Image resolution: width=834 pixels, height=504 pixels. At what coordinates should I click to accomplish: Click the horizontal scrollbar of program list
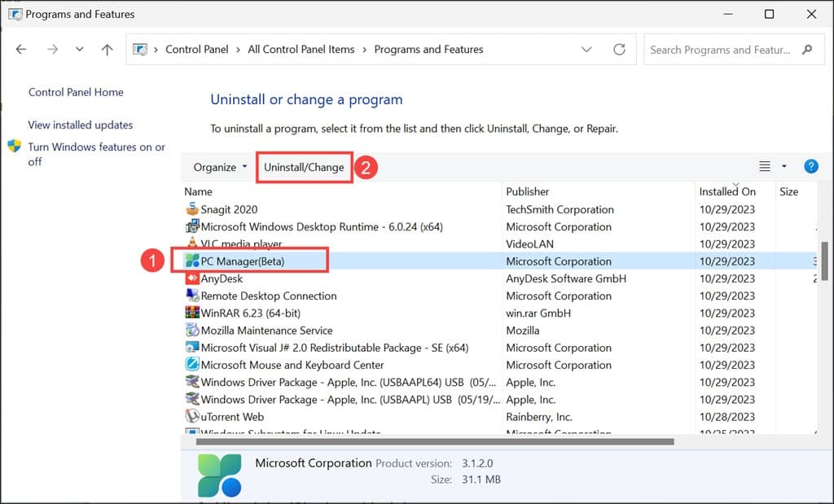[x=435, y=442]
